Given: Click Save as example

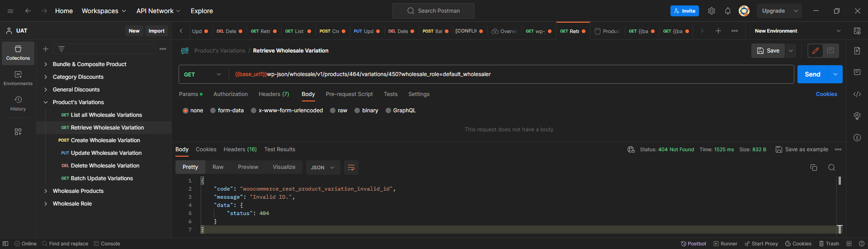Looking at the screenshot, I should click(x=802, y=149).
